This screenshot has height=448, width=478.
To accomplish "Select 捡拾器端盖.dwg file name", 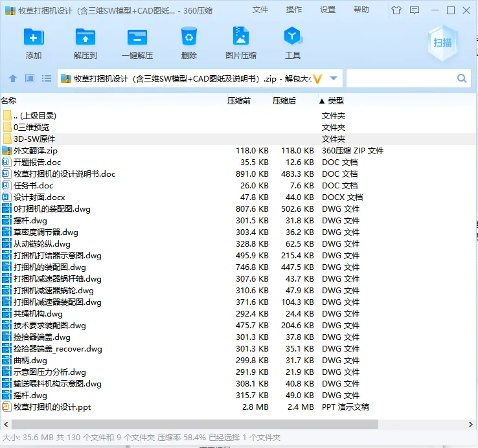I will click(41, 337).
